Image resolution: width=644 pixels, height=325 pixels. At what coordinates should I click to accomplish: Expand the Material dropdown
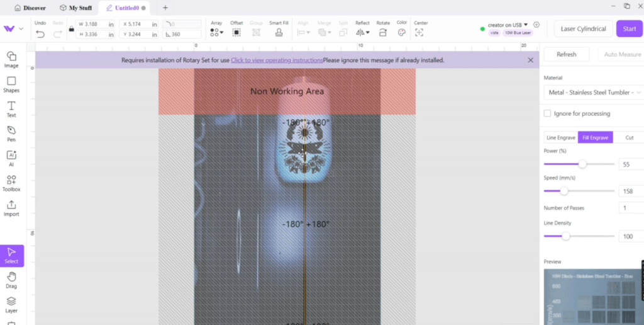(592, 93)
